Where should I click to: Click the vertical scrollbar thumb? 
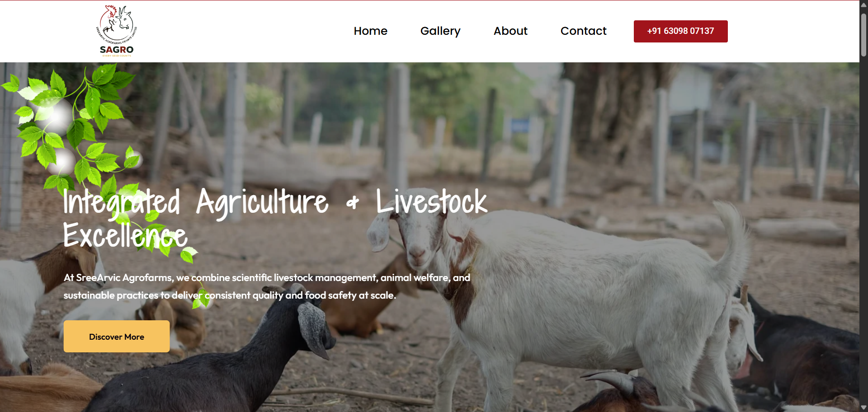[x=863, y=34]
